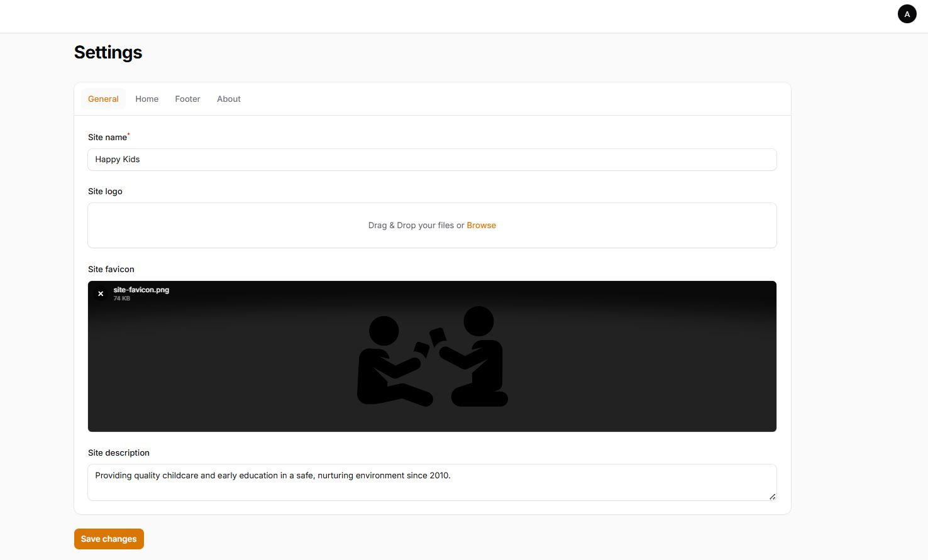Click the site-favicon.png file name
The width and height of the screenshot is (928, 560).
[x=141, y=290]
